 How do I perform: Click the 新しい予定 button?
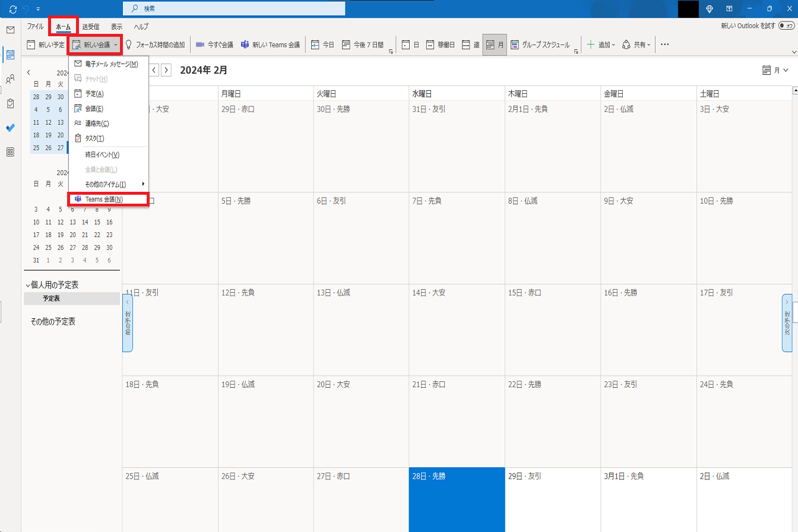tap(46, 45)
